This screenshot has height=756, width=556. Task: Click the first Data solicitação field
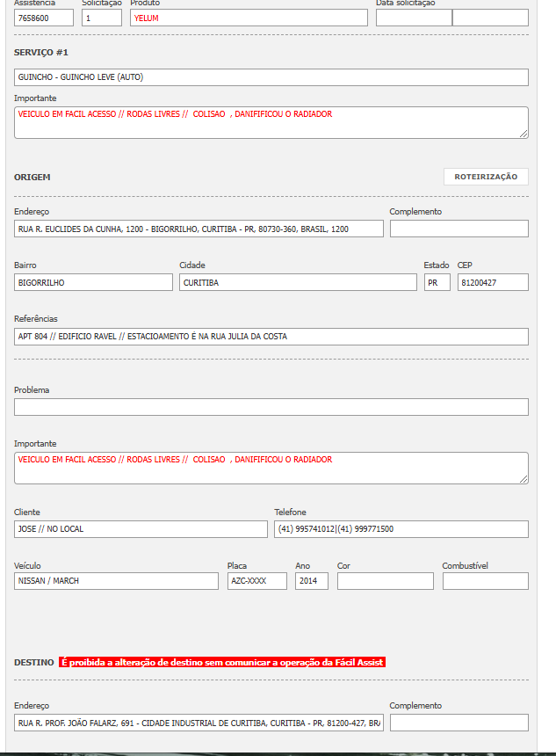coord(413,18)
